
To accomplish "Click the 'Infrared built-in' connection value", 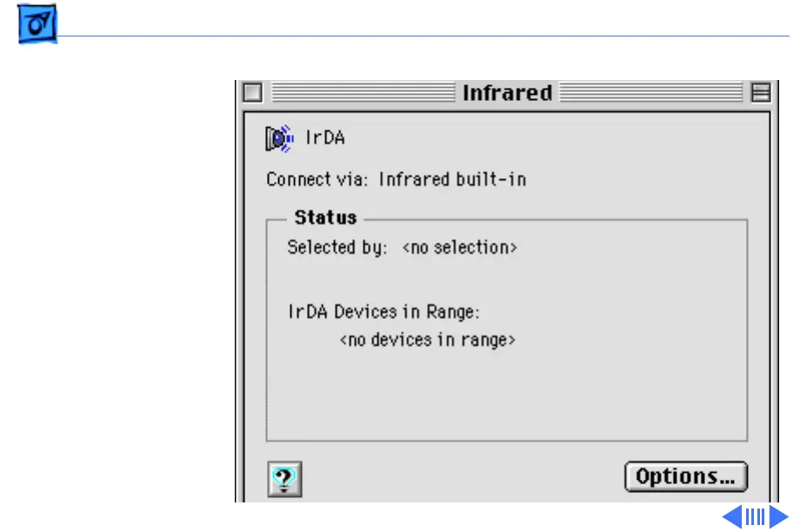I will 452,181.
